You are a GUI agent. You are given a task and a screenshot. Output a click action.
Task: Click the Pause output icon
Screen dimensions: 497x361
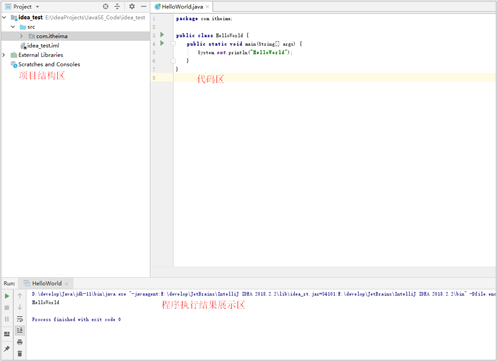pos(7,319)
